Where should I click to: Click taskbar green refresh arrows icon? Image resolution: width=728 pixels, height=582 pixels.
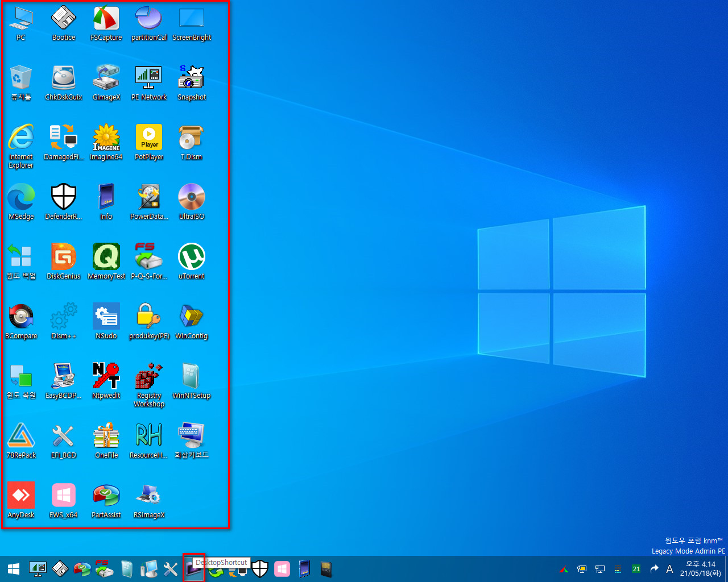click(x=216, y=570)
